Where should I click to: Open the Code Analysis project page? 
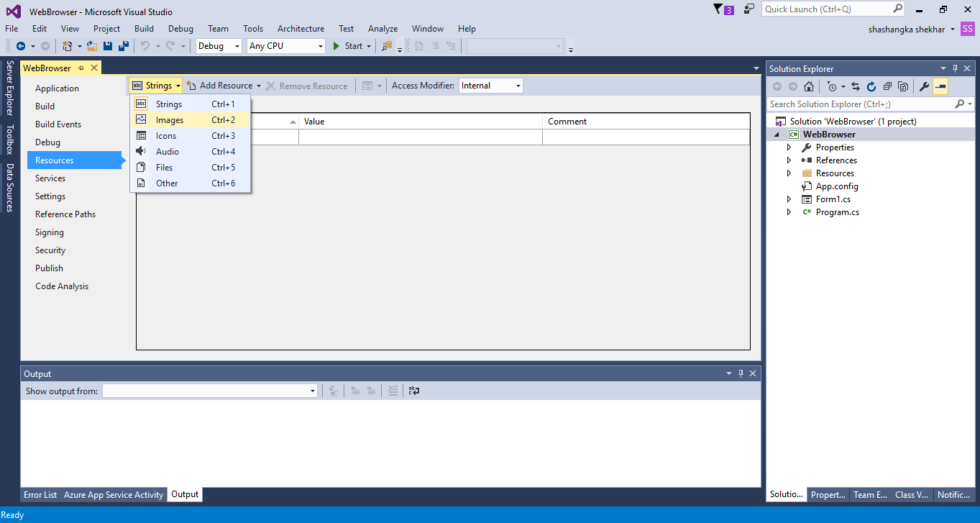coord(62,286)
